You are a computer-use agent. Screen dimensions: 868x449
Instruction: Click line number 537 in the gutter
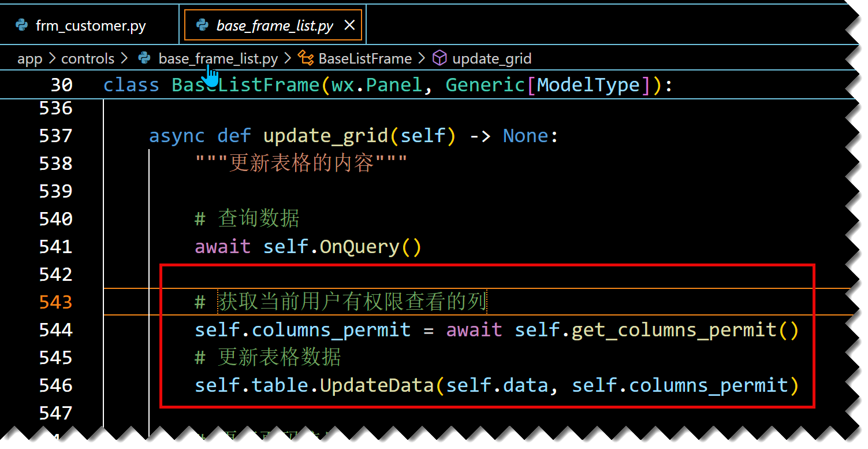point(55,136)
